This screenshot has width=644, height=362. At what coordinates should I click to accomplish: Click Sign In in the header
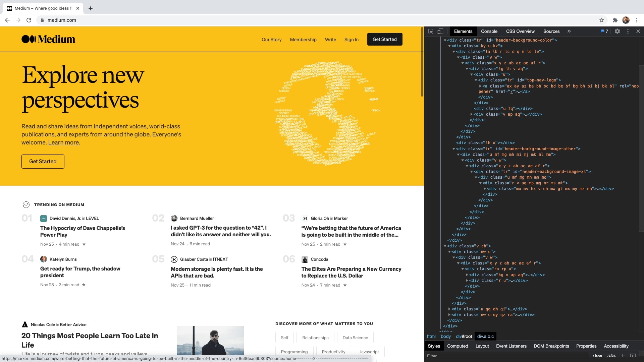(352, 40)
